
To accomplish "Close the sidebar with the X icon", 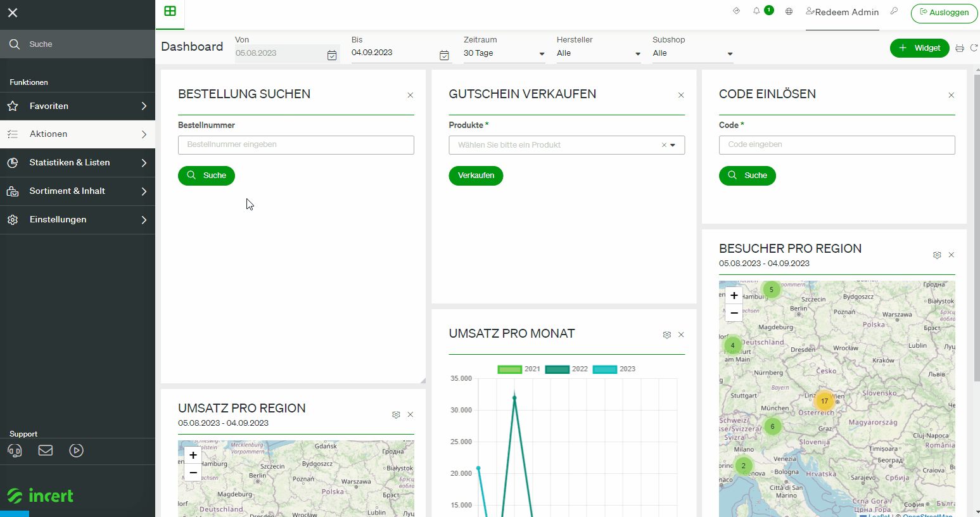I will (13, 13).
